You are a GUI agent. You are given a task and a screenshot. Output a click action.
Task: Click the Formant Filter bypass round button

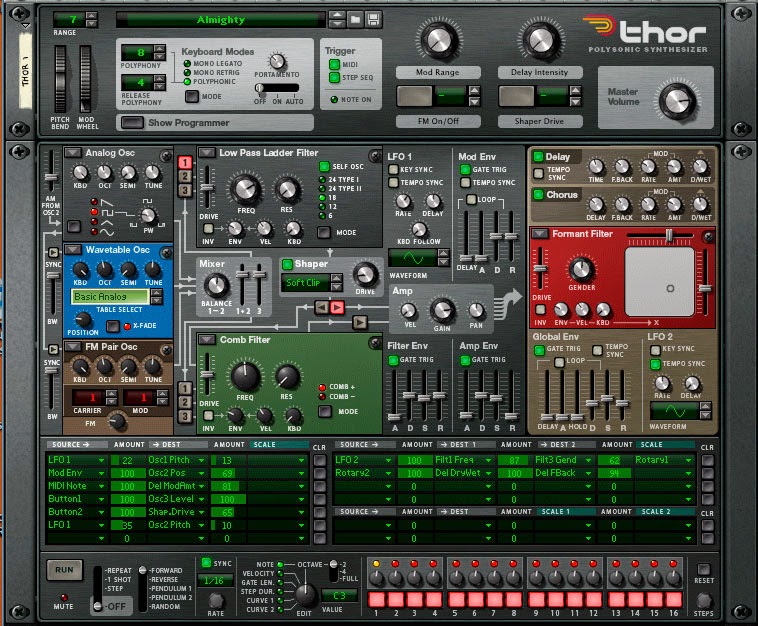pos(708,236)
